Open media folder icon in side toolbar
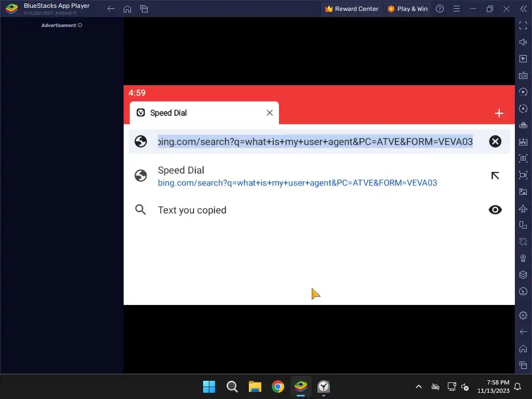Viewport: 532px width, 399px height. [x=523, y=192]
